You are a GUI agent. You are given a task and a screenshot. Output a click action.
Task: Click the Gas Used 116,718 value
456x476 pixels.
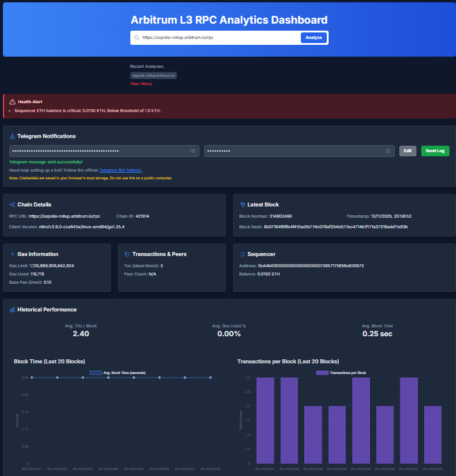37,274
